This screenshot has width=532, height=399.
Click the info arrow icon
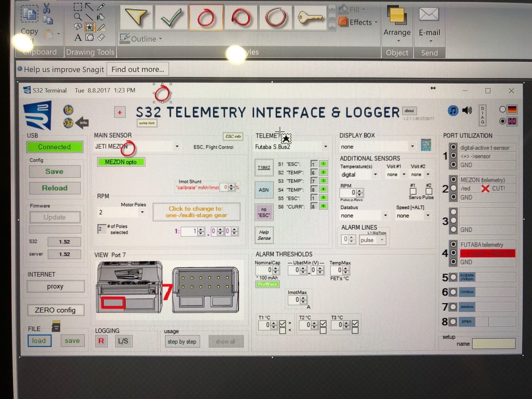coord(82,123)
